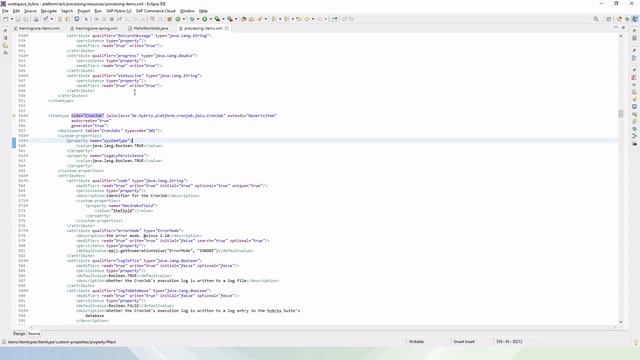The width and height of the screenshot is (640, 360).
Task: Click the scroll down arrow of editor
Action: (x=620, y=322)
